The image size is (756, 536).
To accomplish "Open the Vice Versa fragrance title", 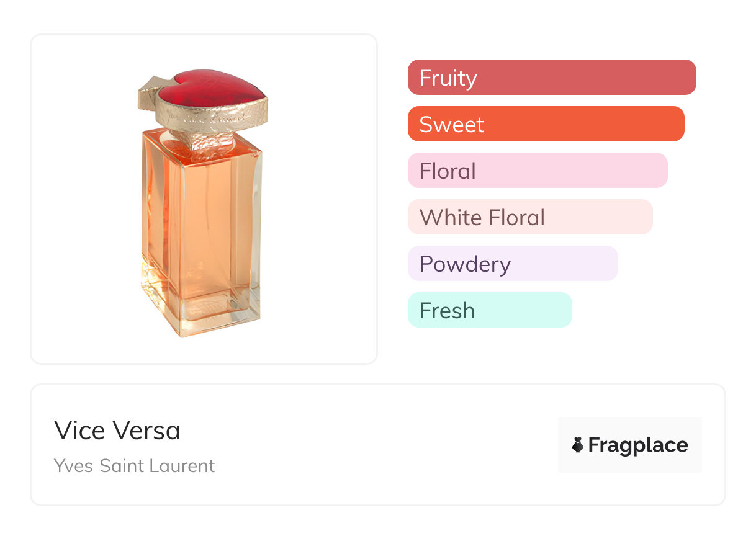I will [x=117, y=430].
